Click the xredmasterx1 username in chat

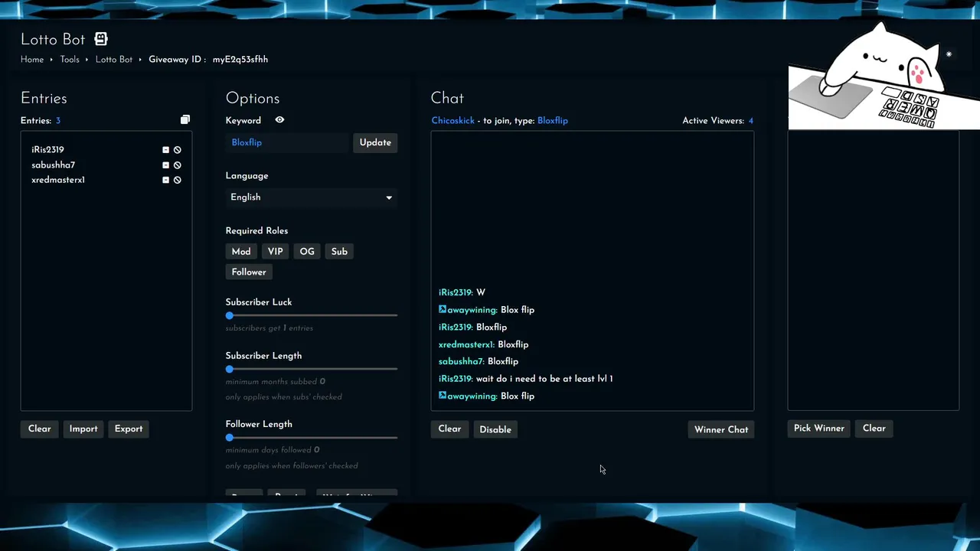coord(466,344)
